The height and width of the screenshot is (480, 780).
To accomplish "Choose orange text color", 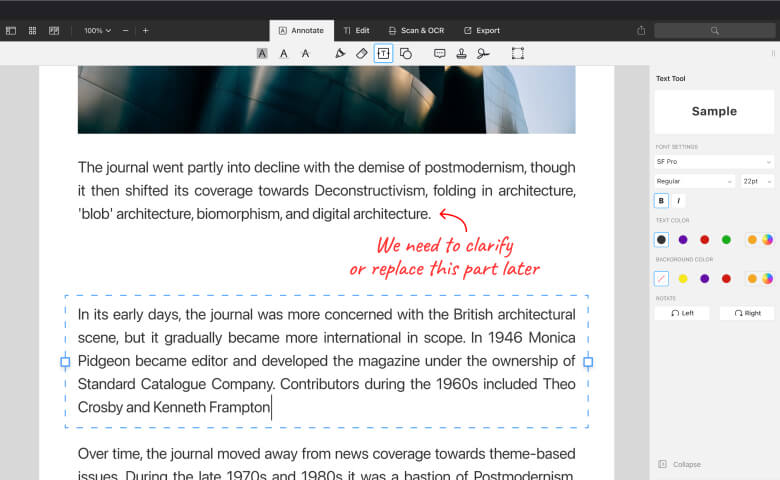I will pyautogui.click(x=752, y=240).
